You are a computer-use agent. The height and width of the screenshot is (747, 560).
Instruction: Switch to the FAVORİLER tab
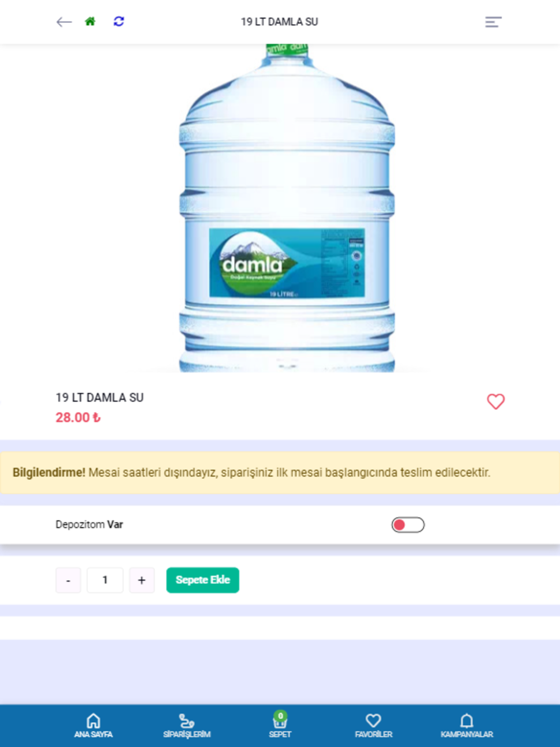374,726
